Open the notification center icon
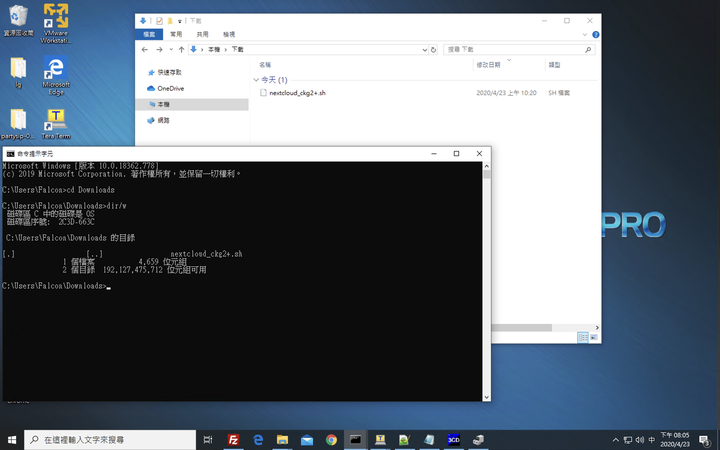 click(x=704, y=440)
